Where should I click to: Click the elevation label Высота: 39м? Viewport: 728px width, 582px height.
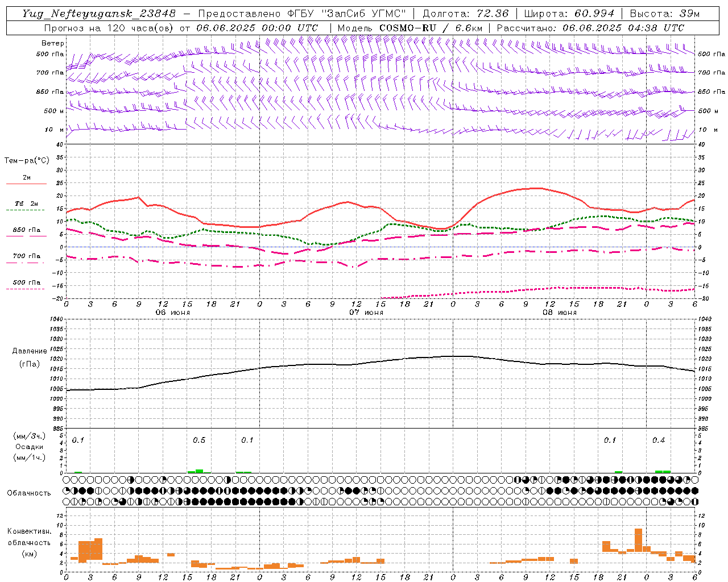[x=665, y=14]
